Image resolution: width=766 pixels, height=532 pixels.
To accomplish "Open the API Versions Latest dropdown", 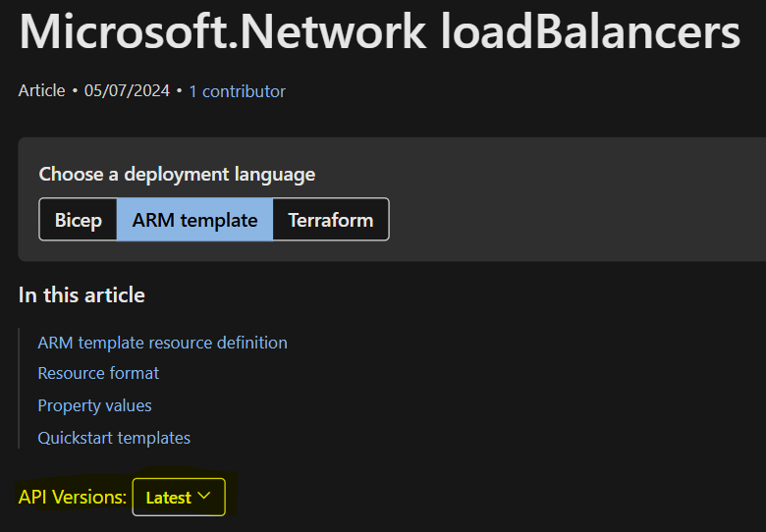I will (179, 497).
